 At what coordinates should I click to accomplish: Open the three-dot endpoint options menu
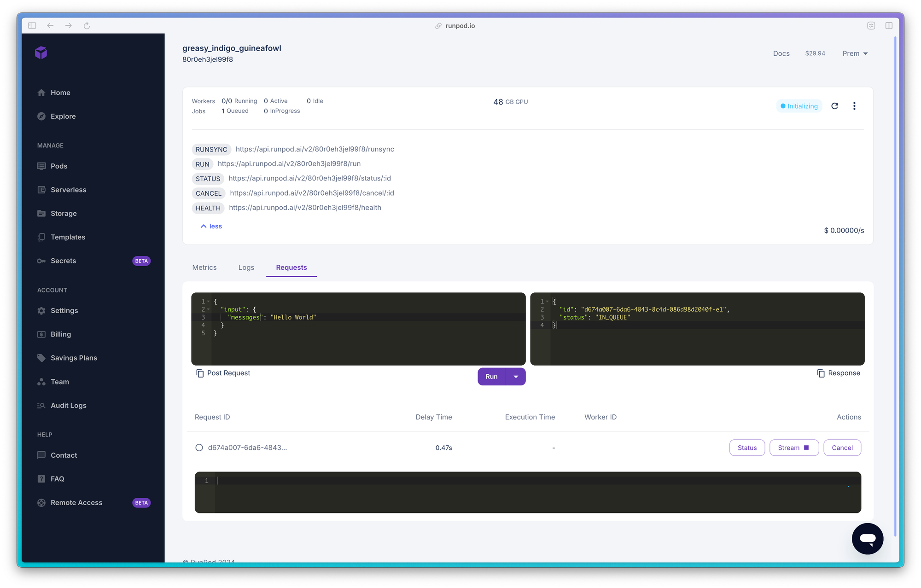[x=854, y=106]
